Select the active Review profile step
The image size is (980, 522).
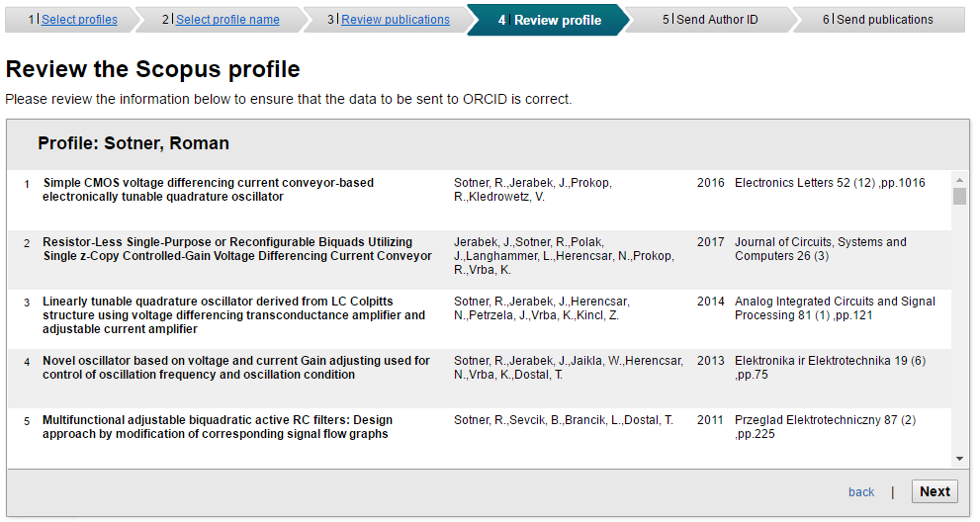[x=557, y=20]
